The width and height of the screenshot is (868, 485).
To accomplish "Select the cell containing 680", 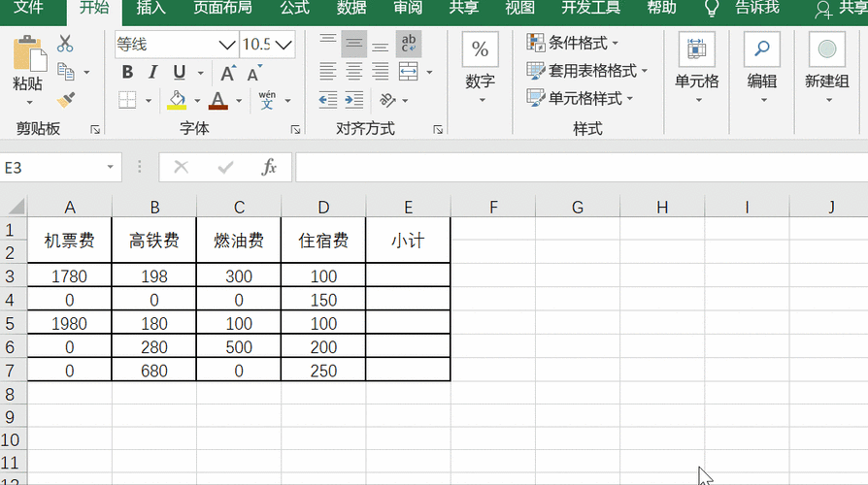I will pyautogui.click(x=154, y=370).
